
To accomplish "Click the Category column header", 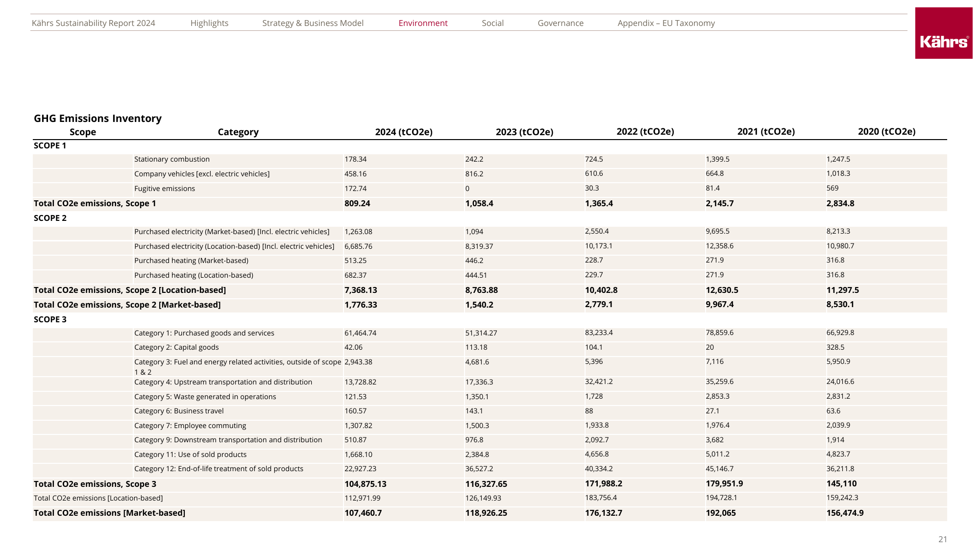I will click(x=238, y=132).
